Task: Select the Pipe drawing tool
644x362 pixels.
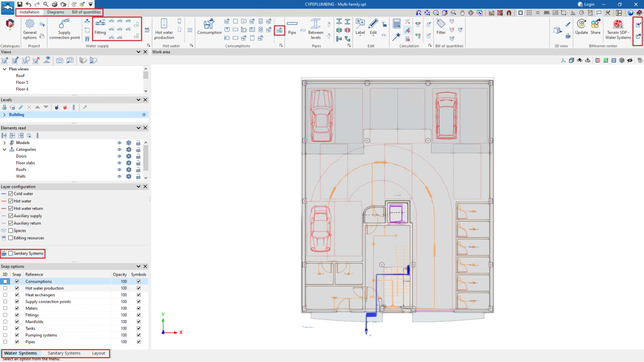Action: coord(292,27)
